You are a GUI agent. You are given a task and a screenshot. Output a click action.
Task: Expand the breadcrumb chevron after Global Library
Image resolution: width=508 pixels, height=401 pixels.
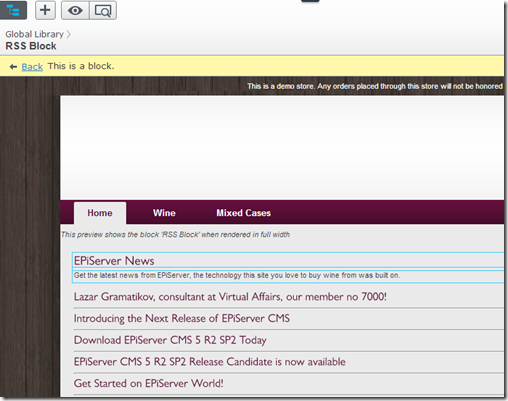[68, 34]
